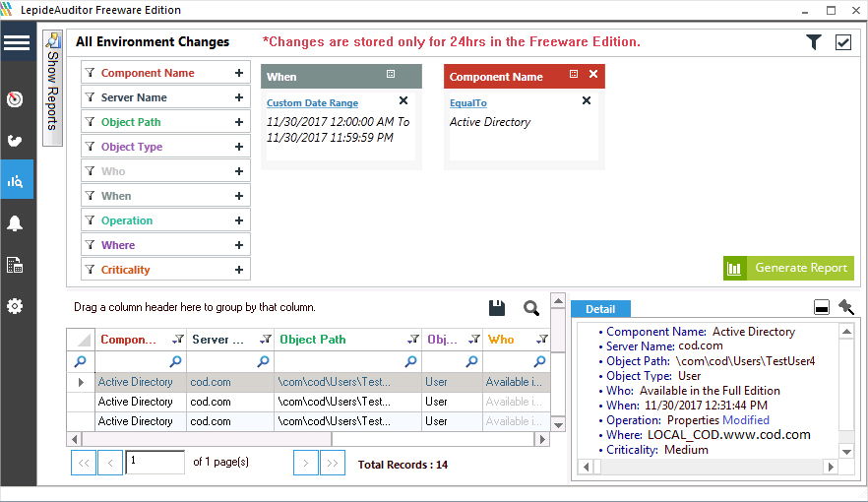Open the EqualTo condition link
Viewport: 868px width, 502px height.
[468, 103]
